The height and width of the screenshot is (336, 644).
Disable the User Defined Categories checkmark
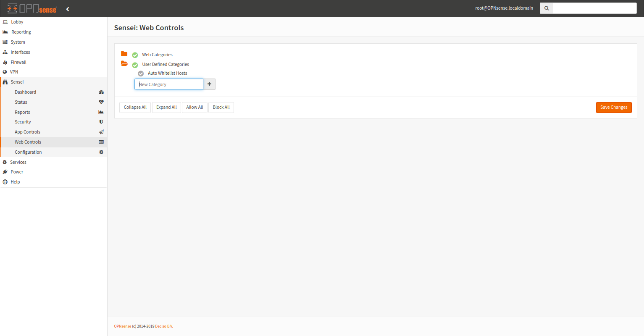[134, 65]
